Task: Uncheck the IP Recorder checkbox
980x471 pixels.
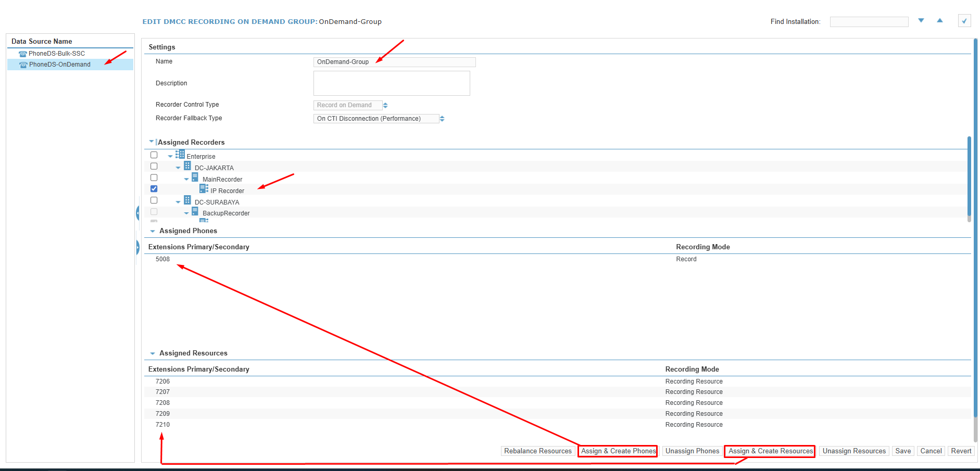Action: [154, 189]
